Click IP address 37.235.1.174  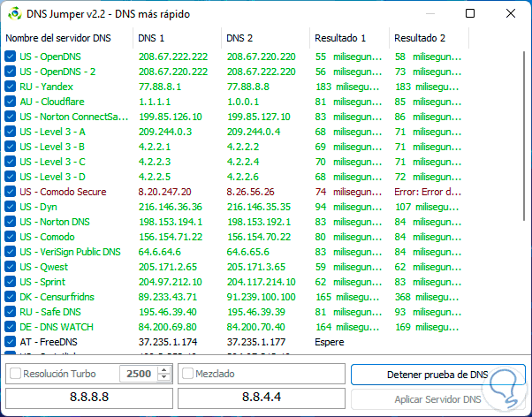[x=168, y=342]
